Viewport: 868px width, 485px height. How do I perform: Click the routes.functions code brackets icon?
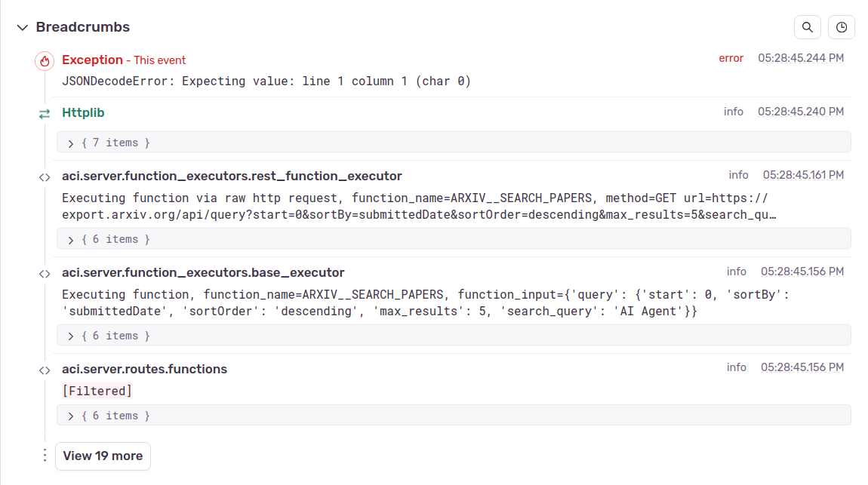click(45, 370)
